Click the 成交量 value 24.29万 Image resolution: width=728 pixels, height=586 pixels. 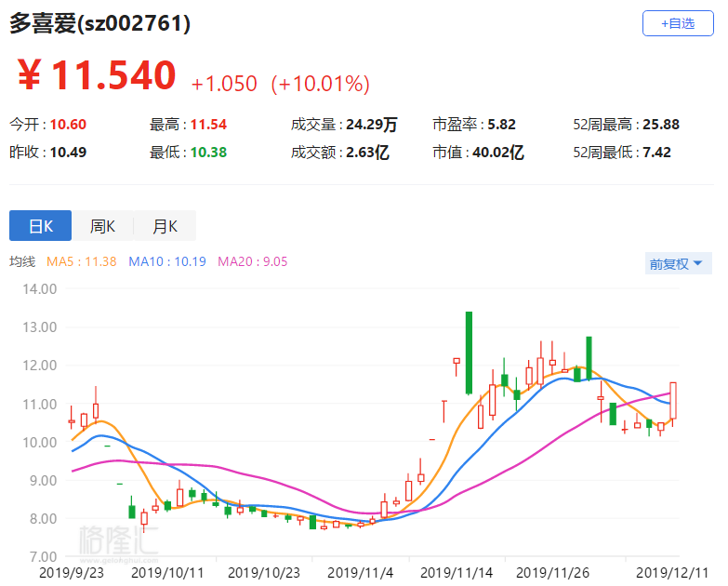[371, 125]
